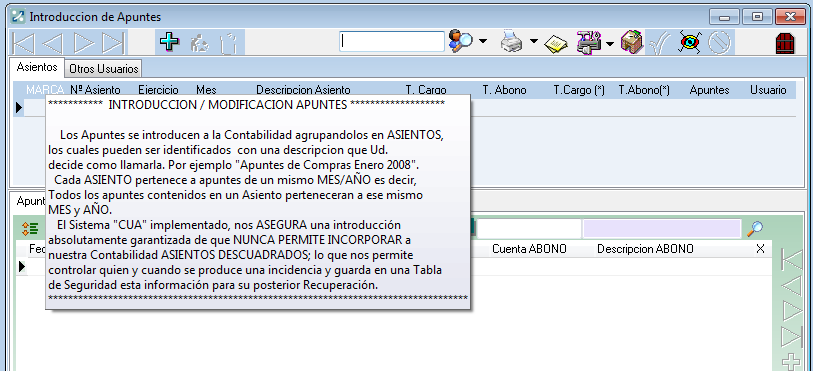Screen dimensions: 813x371
Task: Open the Otros Usuarios tab
Action: [x=104, y=68]
